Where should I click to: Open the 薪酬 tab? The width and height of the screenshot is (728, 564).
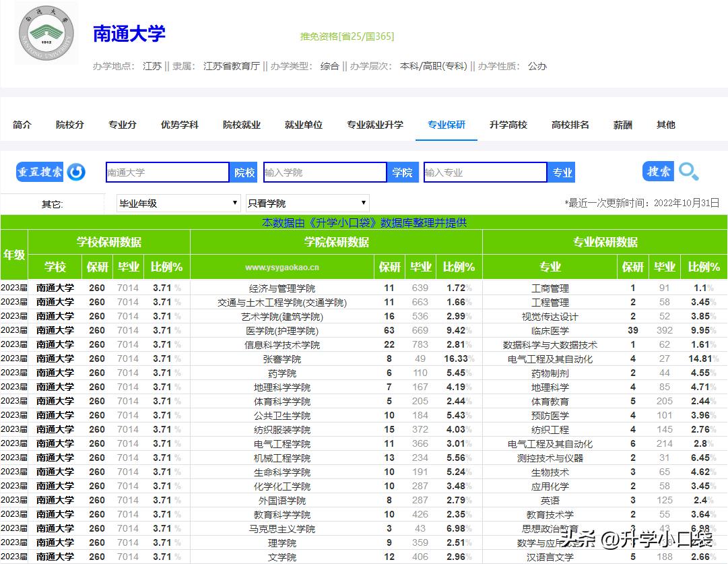(x=622, y=125)
